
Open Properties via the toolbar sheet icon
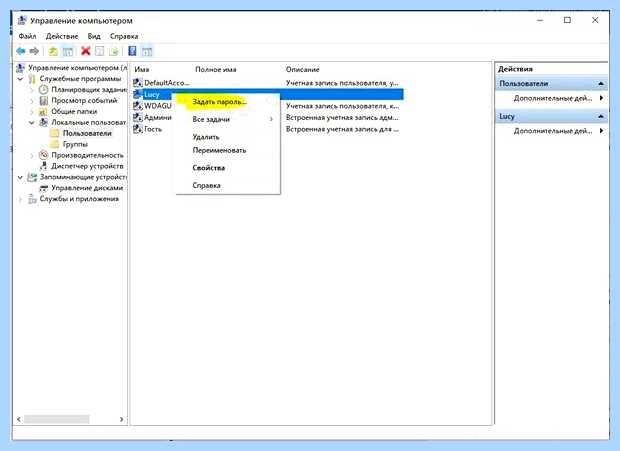(100, 51)
